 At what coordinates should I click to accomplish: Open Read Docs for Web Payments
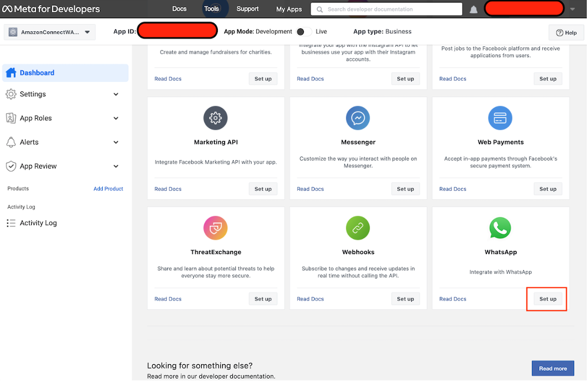tap(453, 189)
